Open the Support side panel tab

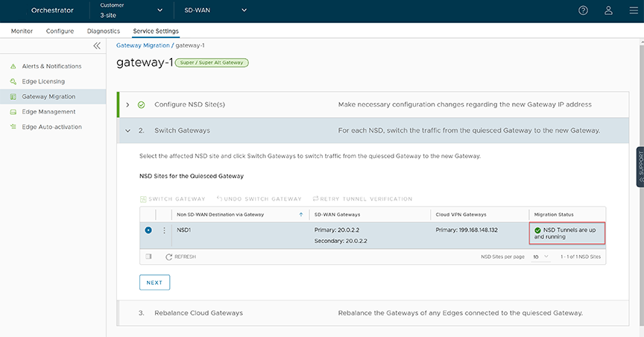coord(640,166)
